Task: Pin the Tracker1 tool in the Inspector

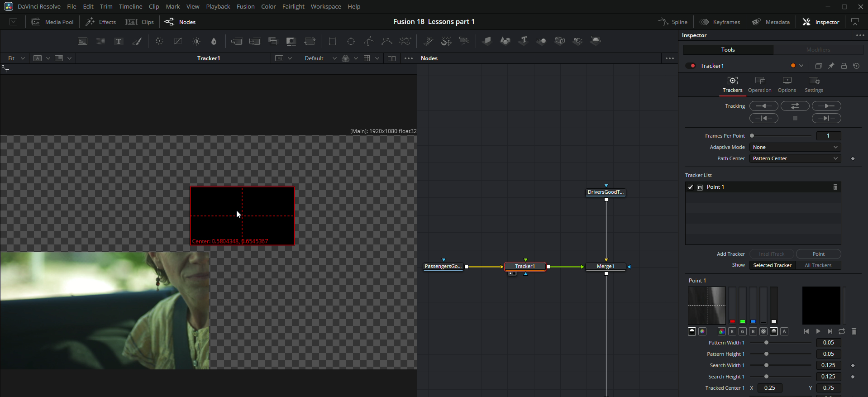Action: coord(831,66)
